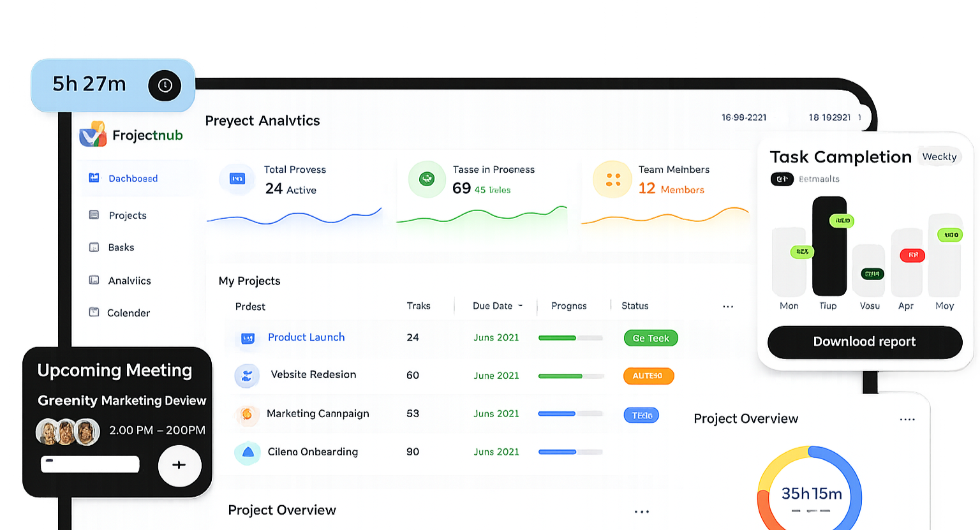Click the orange AUTESO status badge
The width and height of the screenshot is (980, 530).
pos(648,376)
